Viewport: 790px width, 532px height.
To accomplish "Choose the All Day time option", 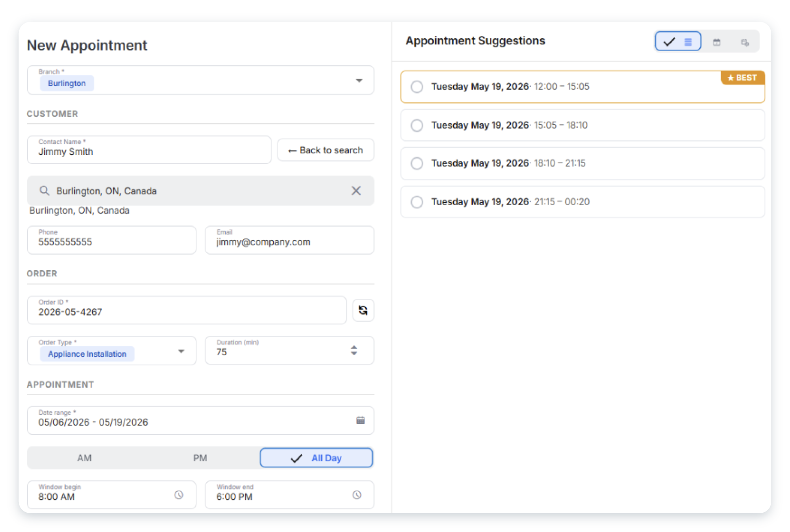I will (316, 458).
